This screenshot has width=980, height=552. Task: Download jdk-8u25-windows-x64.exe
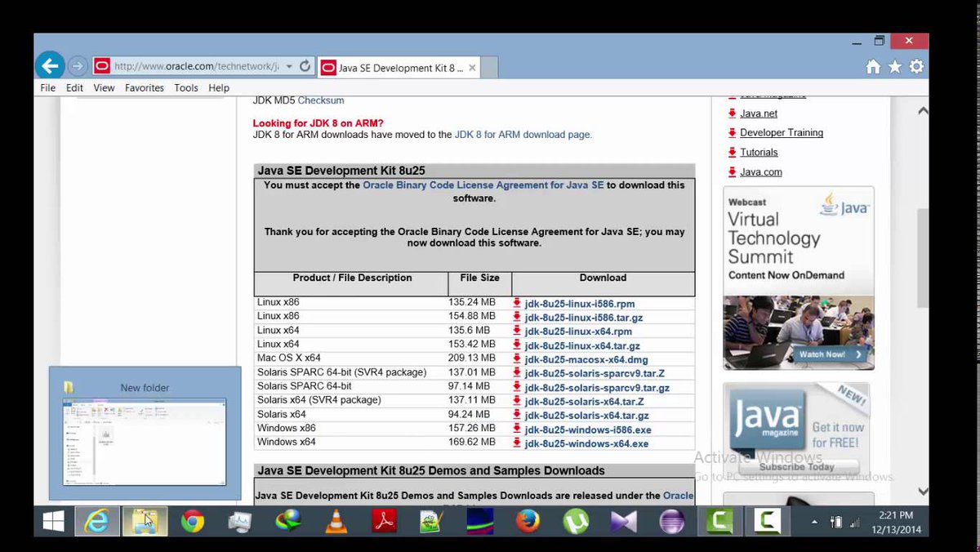[586, 444]
